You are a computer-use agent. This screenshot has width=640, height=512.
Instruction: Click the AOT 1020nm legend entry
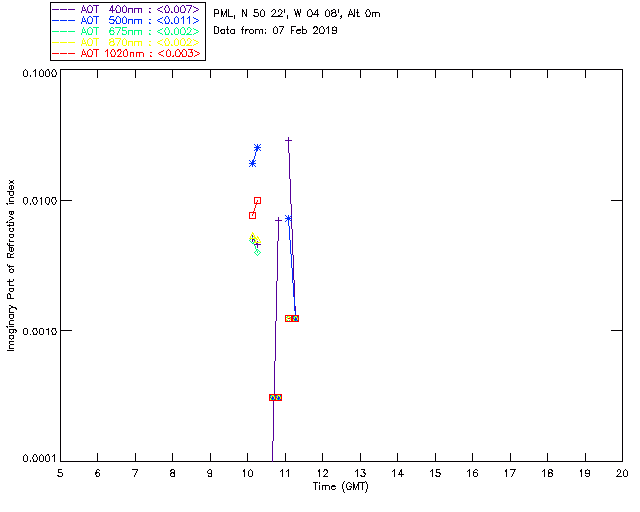pyautogui.click(x=126, y=53)
